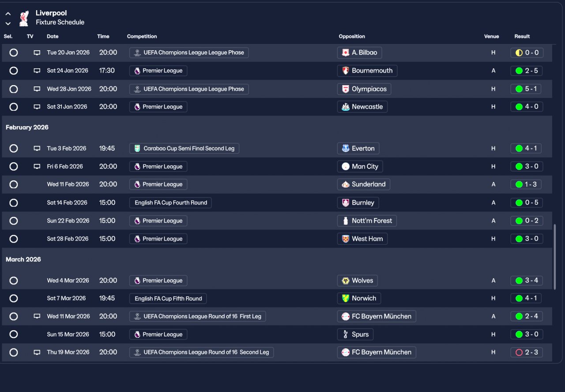The image size is (565, 392).
Task: Click the Wolves club badge
Action: 346,280
